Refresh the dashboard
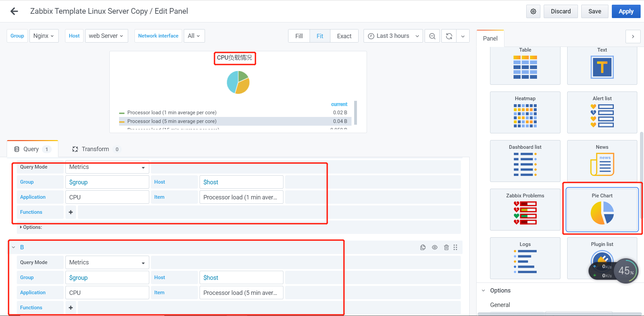Screen dimensions: 644x316 (449, 36)
